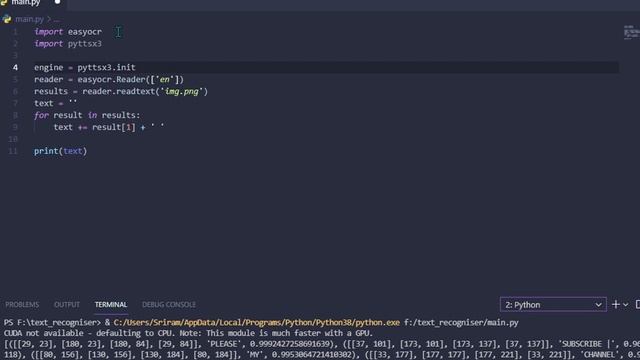Switch to the PROBLEMS panel tab
Viewport: 640px width, 360px height.
tap(22, 304)
